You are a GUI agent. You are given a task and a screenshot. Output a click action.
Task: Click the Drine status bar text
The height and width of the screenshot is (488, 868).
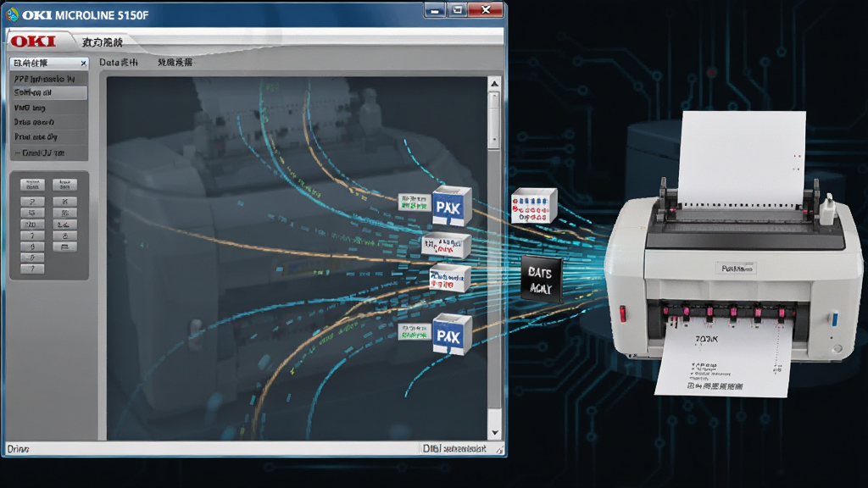click(19, 449)
